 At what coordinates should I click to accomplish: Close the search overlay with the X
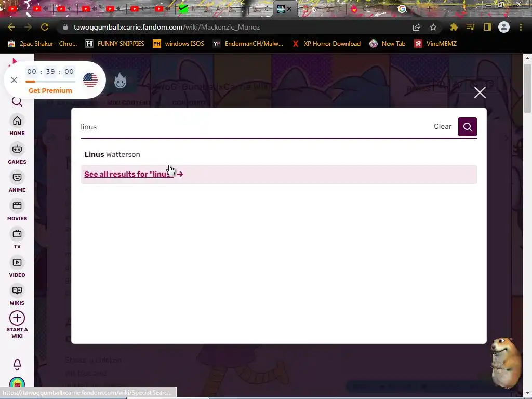(480, 92)
